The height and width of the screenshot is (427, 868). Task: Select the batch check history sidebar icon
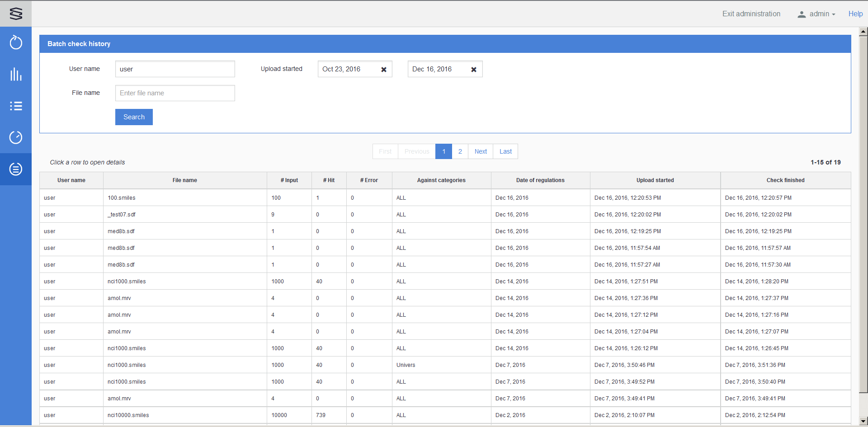pyautogui.click(x=16, y=169)
